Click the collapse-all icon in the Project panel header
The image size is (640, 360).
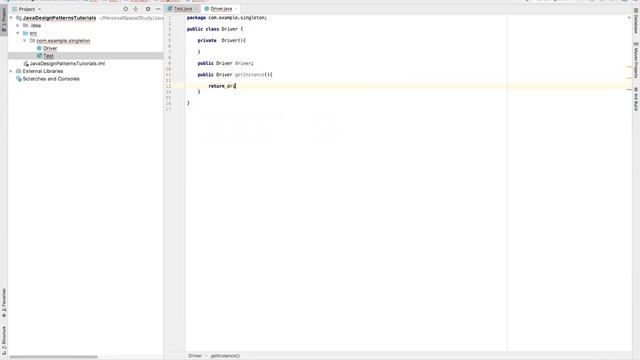(136, 9)
